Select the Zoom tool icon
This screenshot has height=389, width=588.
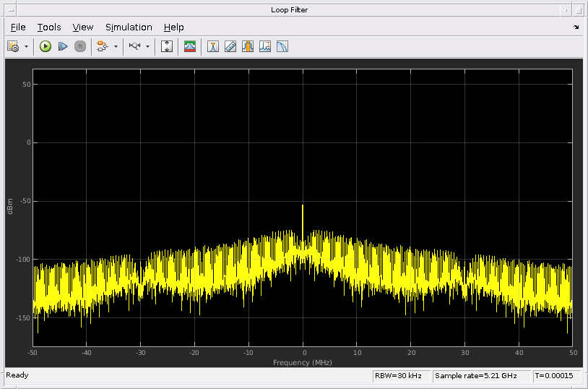(134, 46)
